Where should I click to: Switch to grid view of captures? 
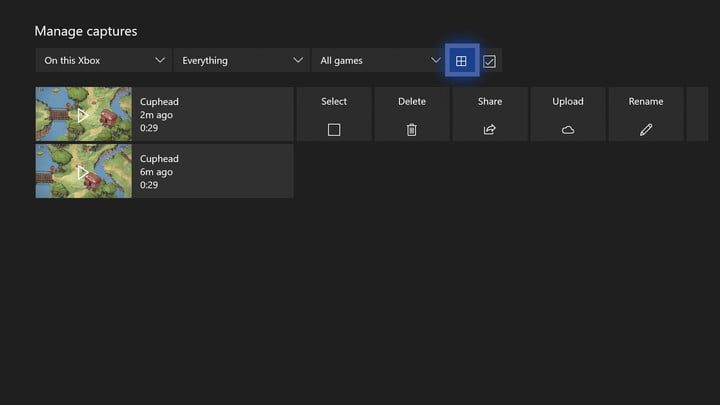click(x=461, y=61)
